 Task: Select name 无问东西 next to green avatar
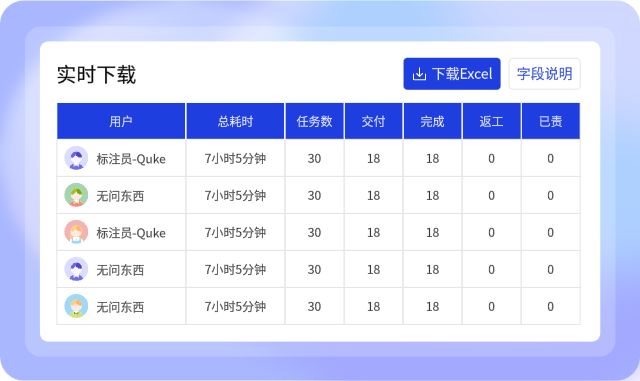tap(120, 196)
